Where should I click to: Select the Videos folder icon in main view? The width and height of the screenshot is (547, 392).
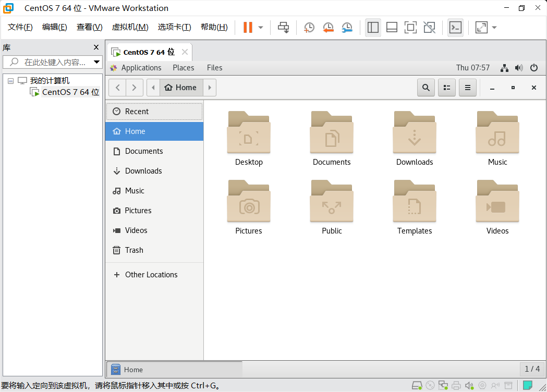coord(497,201)
